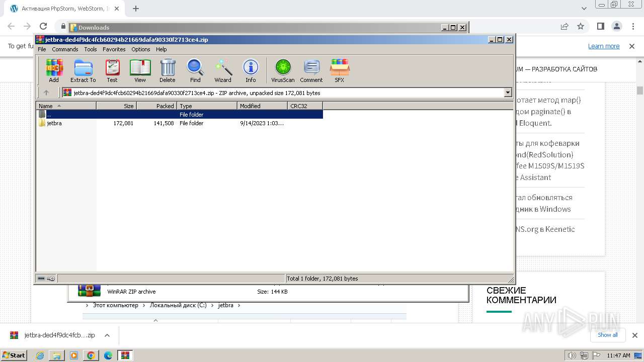
Task: Open the Commands menu
Action: [x=65, y=49]
